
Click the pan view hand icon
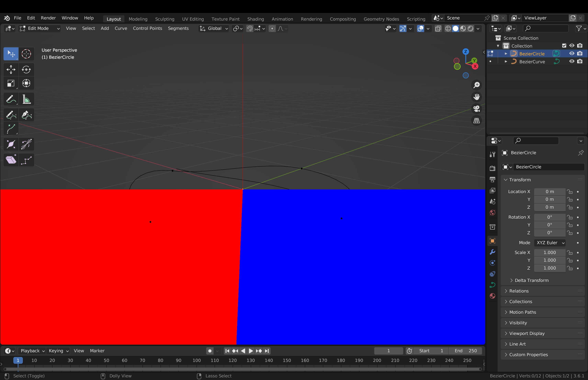pyautogui.click(x=476, y=97)
